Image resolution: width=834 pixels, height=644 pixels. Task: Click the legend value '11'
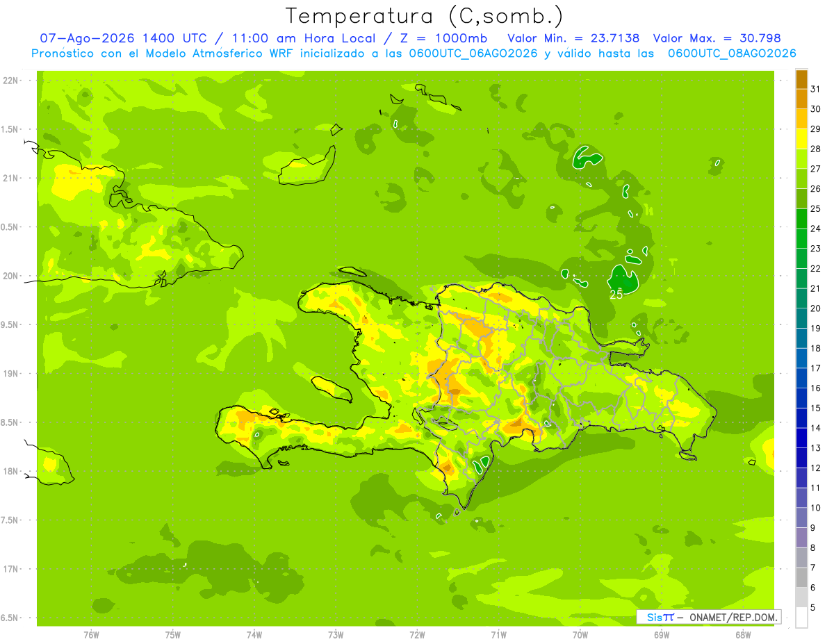coord(815,488)
